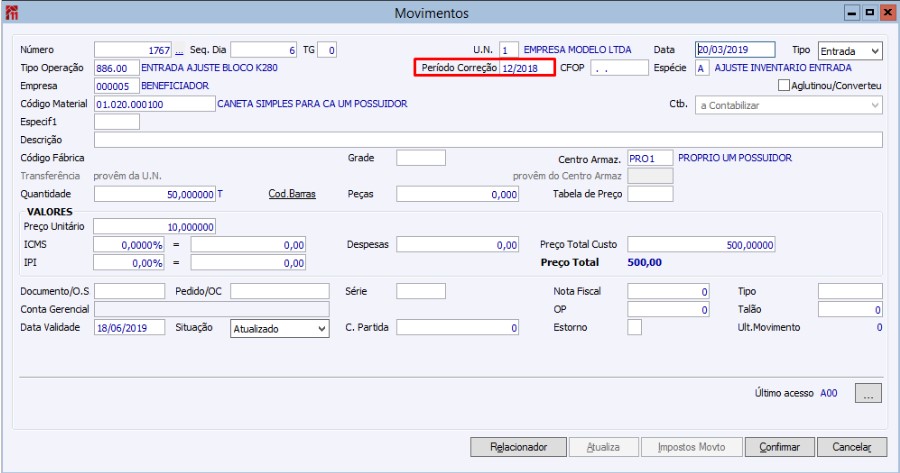This screenshot has height=473, width=900.
Task: Edit the Preço Unitário field
Action: (x=154, y=226)
